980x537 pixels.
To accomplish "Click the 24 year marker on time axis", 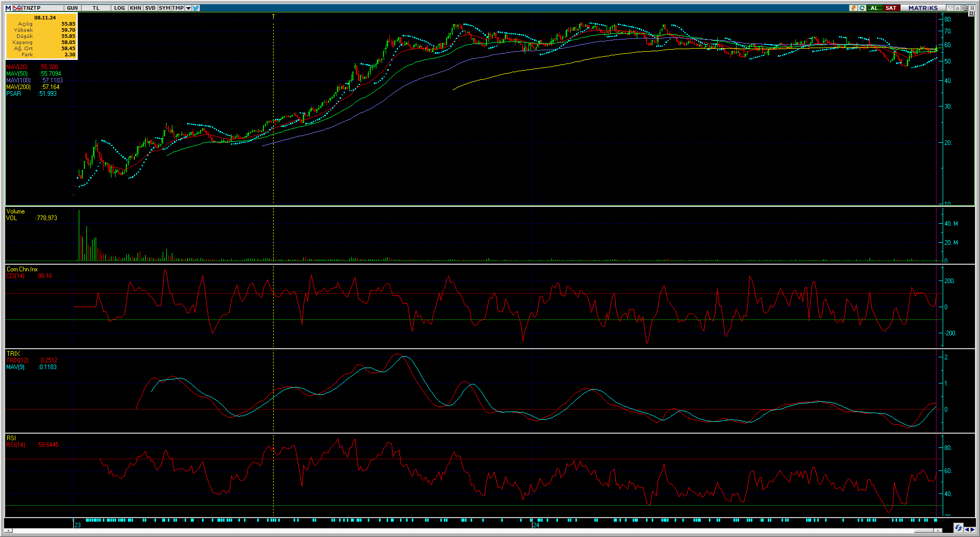I will click(536, 525).
